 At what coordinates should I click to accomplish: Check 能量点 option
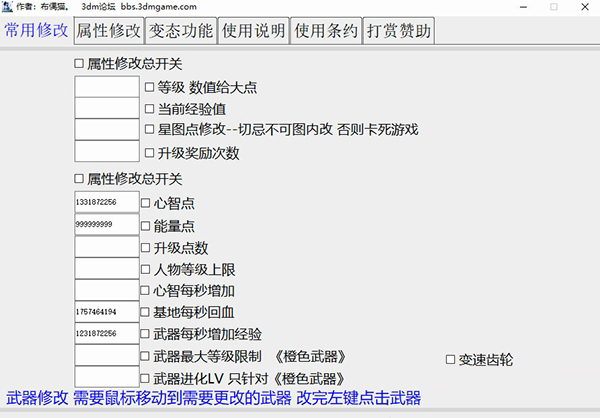(145, 226)
